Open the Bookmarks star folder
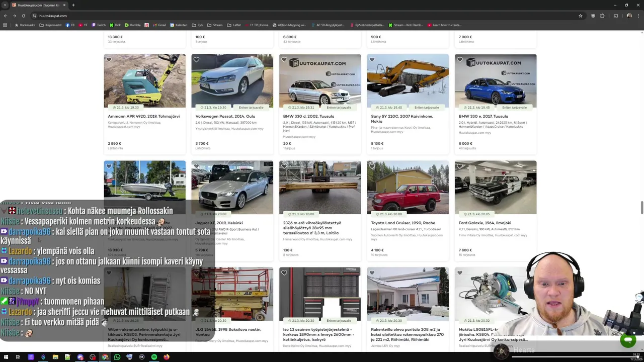Viewport: 644px width, 362px height. pos(25,25)
